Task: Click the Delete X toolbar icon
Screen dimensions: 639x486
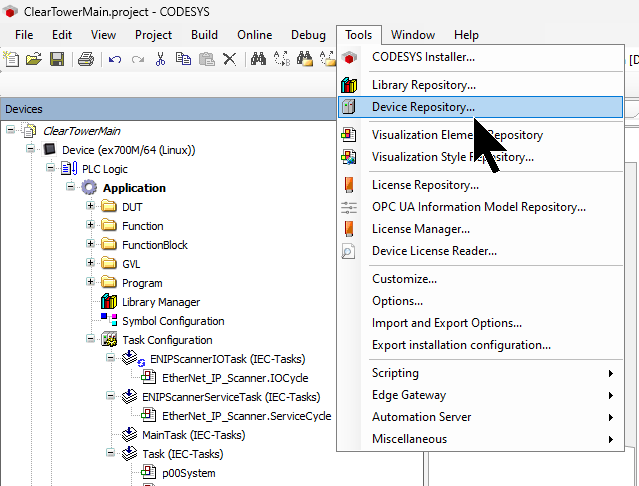Action: point(229,59)
